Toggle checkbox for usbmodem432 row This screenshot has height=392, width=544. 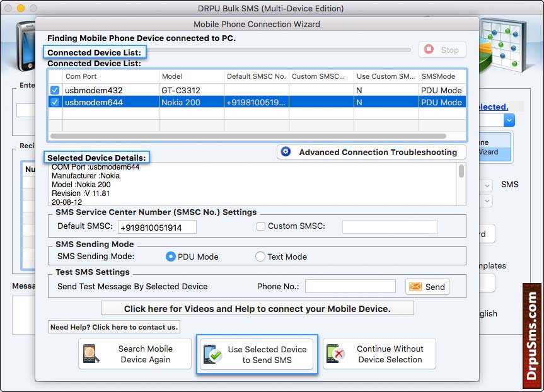pyautogui.click(x=55, y=90)
